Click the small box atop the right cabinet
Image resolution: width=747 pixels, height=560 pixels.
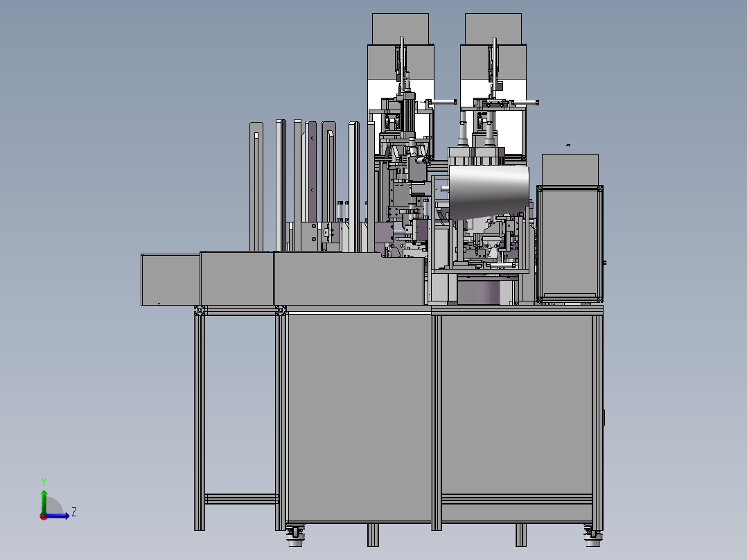click(x=570, y=168)
